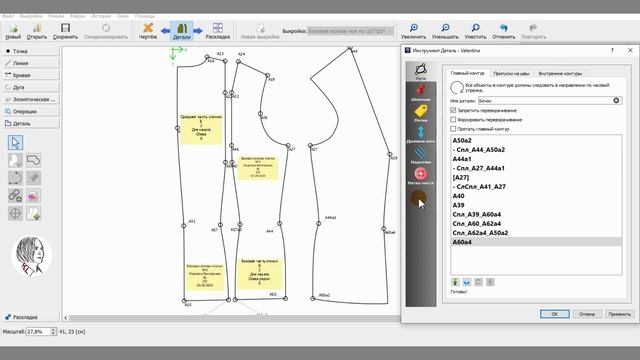
Task: Open the Пути section in dialog sidebar
Action: click(421, 71)
